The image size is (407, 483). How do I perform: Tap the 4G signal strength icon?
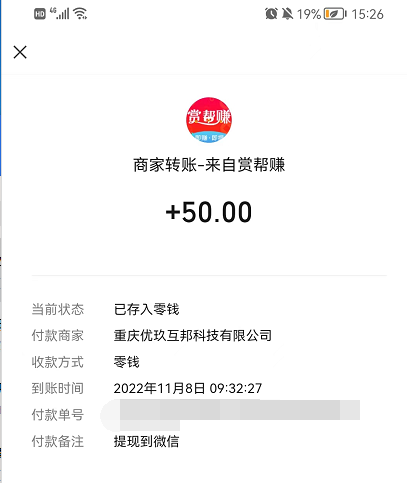(x=60, y=14)
